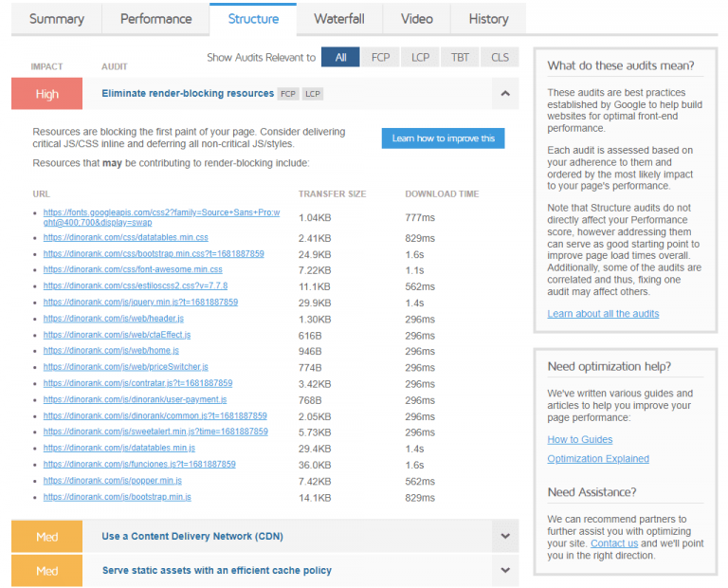Open the datatables.min.js link
The width and height of the screenshot is (728, 588).
click(119, 448)
